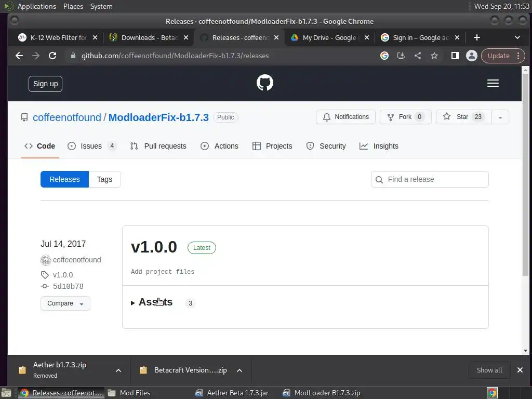
Task: Click the show desktop icon in taskbar
Action: pyautogui.click(x=6, y=393)
